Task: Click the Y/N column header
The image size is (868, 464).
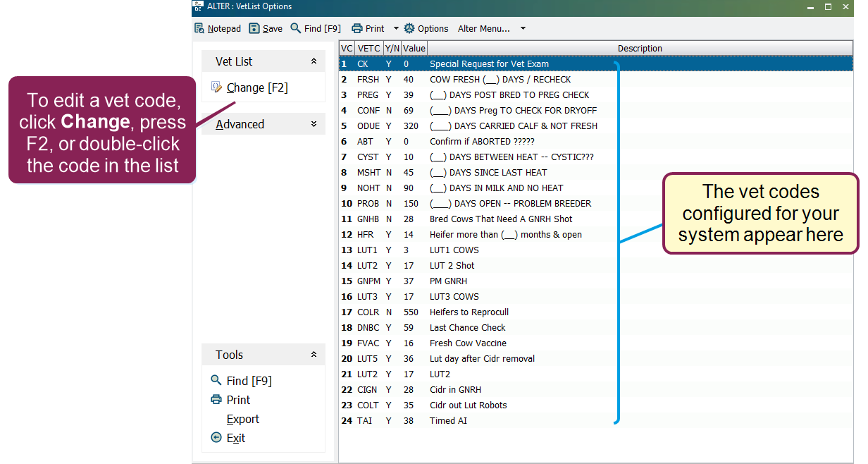Action: [x=392, y=49]
